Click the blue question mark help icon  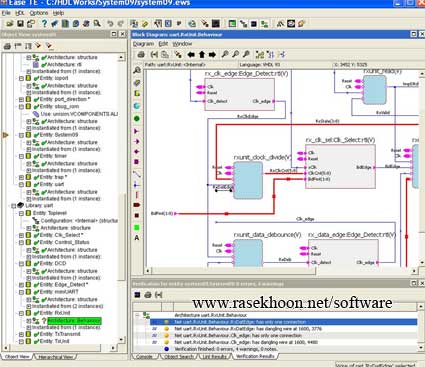pos(44,24)
